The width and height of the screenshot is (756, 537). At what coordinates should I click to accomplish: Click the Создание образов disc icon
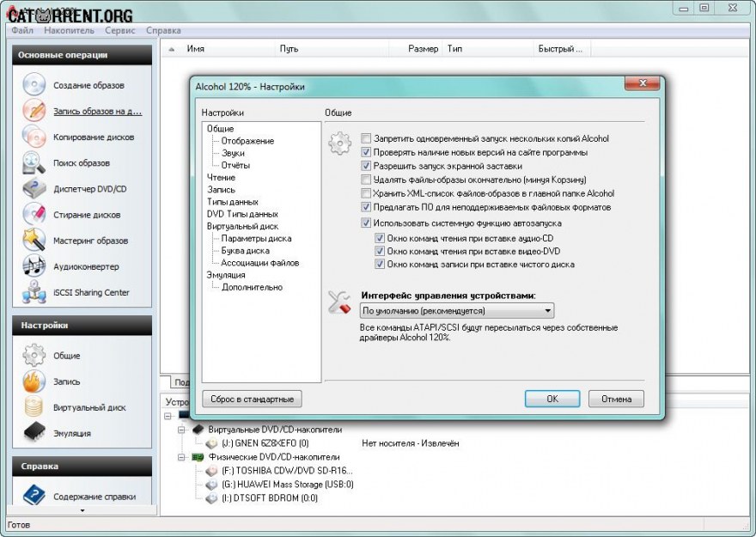click(34, 85)
